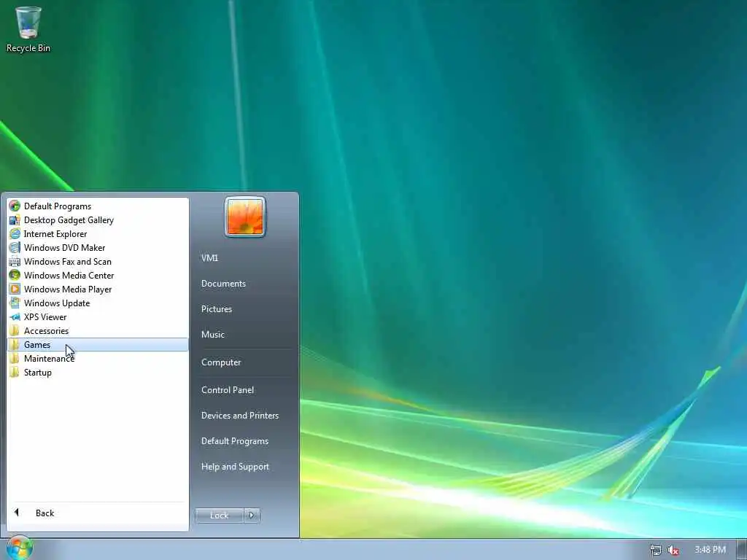Expand the Games folder

point(98,344)
